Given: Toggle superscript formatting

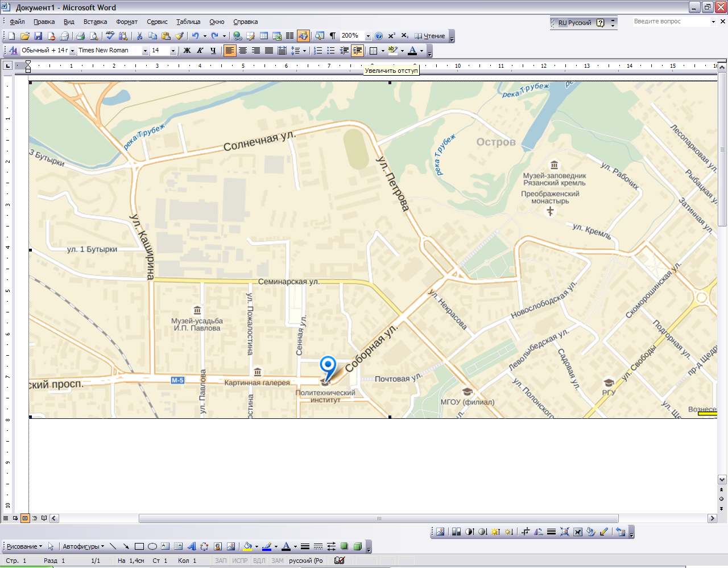Looking at the screenshot, I should coord(392,36).
